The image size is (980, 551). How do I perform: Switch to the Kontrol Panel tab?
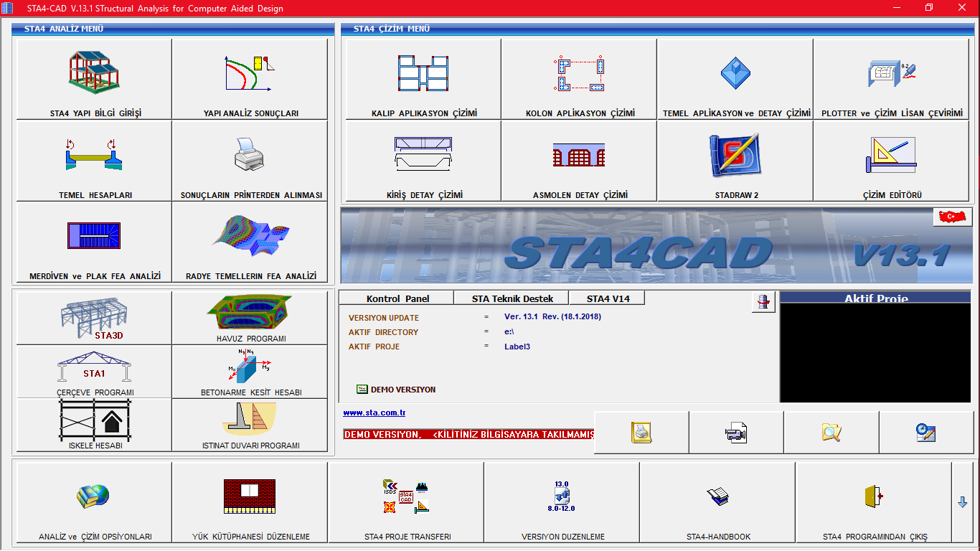tap(396, 298)
